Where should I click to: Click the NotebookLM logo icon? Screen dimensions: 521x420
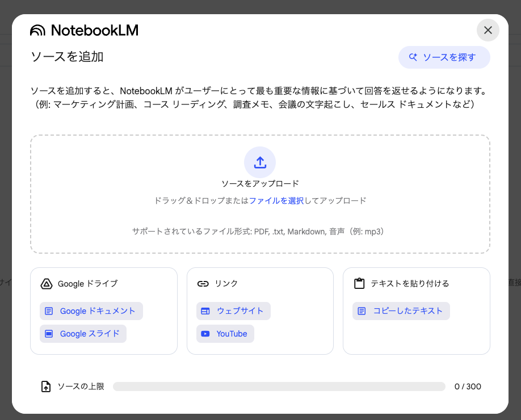37,30
